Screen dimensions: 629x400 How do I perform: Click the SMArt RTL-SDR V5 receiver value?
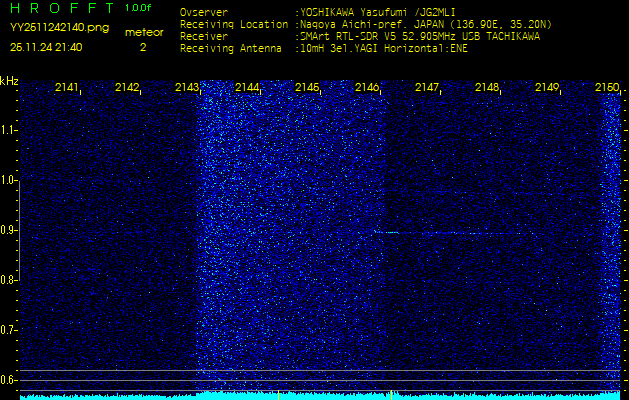420,37
